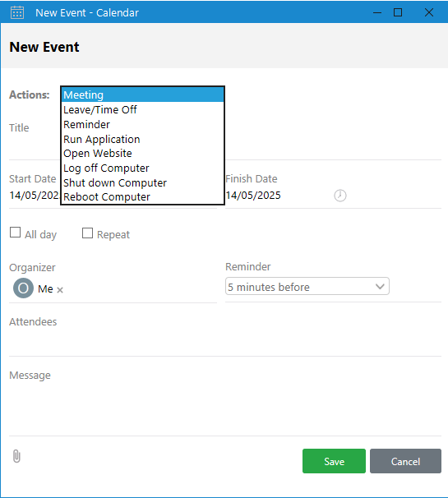Remove the Me organizer with x icon
Screen dimensions: 448x498
click(x=60, y=289)
